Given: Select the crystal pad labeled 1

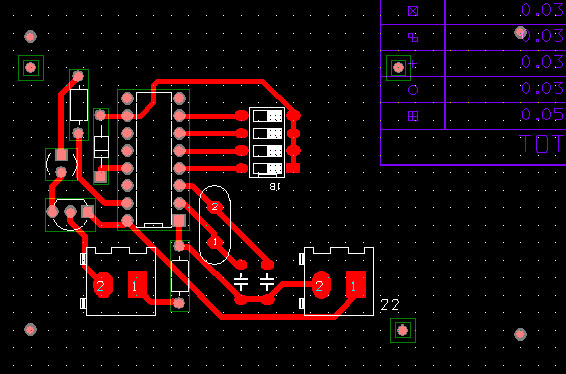Looking at the screenshot, I should pos(215,242).
